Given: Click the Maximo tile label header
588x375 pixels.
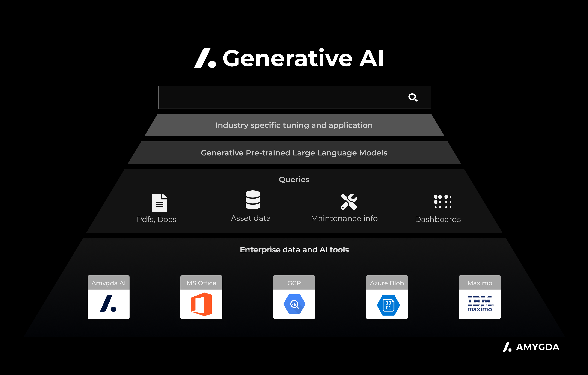Looking at the screenshot, I should pos(480,283).
